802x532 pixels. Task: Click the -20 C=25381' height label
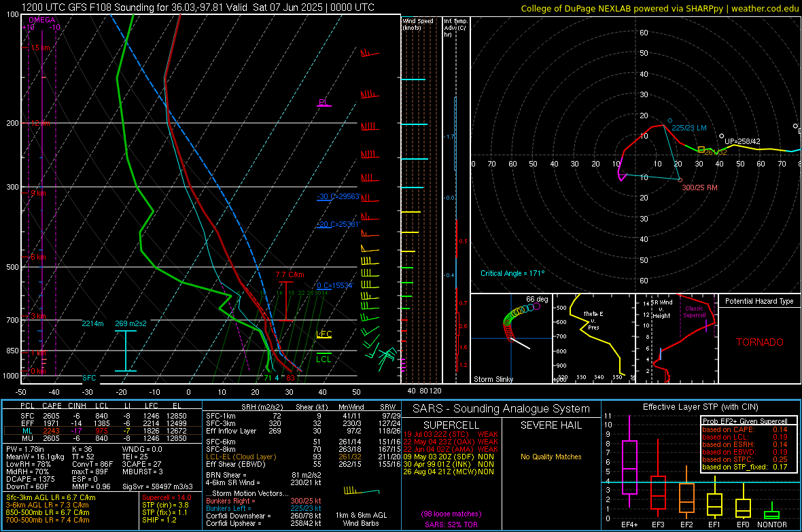click(338, 224)
